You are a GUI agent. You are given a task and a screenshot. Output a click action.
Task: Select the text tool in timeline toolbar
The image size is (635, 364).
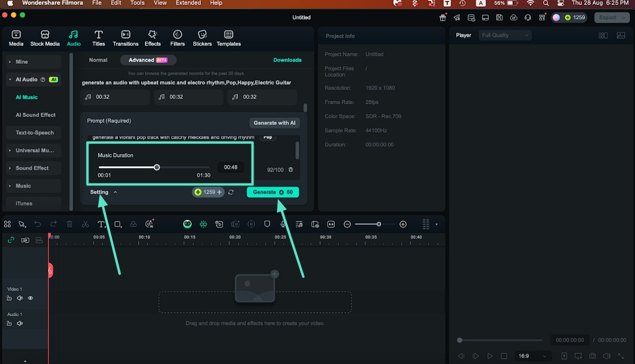[x=101, y=224]
